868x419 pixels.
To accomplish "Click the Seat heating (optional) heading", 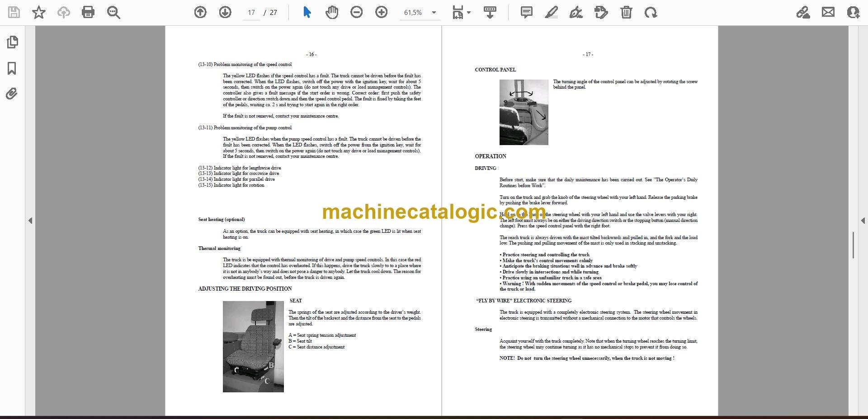I will tap(222, 220).
